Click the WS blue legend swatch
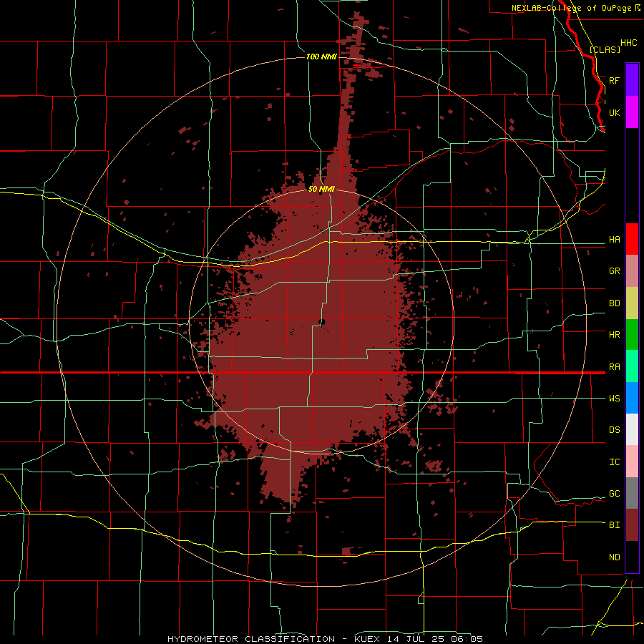The height and width of the screenshot is (644, 644). point(632,398)
